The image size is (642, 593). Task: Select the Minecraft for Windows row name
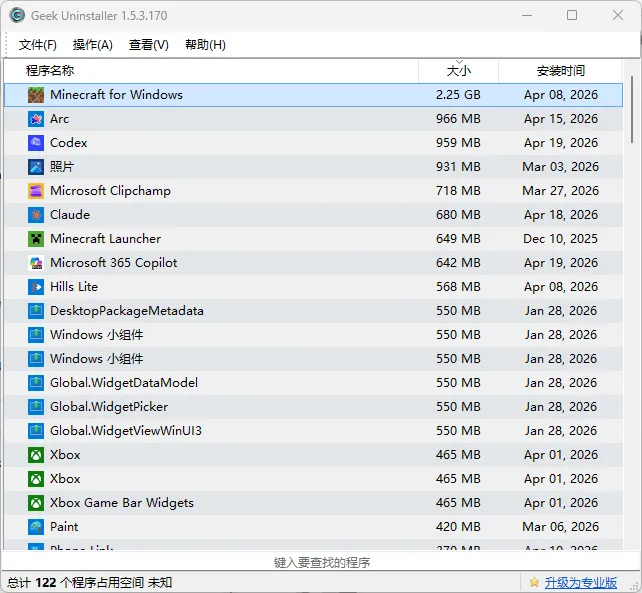(x=116, y=95)
